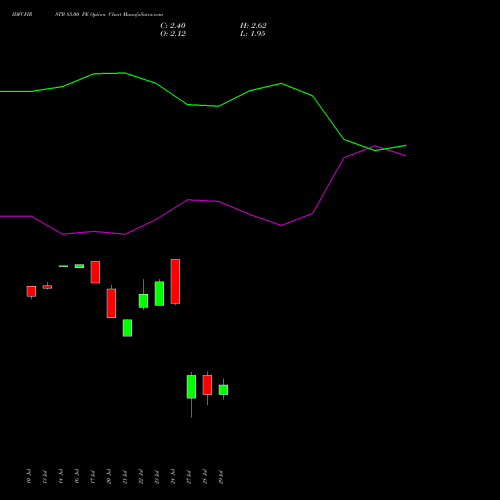
Task: Select the 29 Jul date axis label
Action: click(221, 476)
